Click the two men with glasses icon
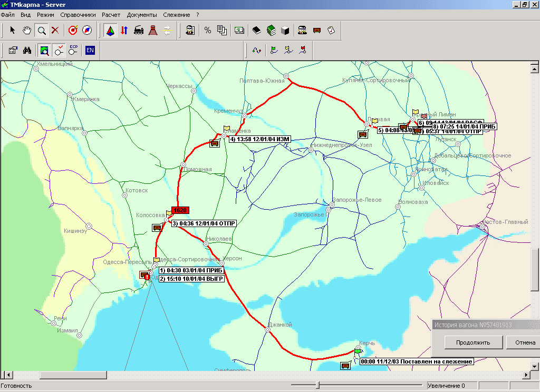 [x=302, y=31]
